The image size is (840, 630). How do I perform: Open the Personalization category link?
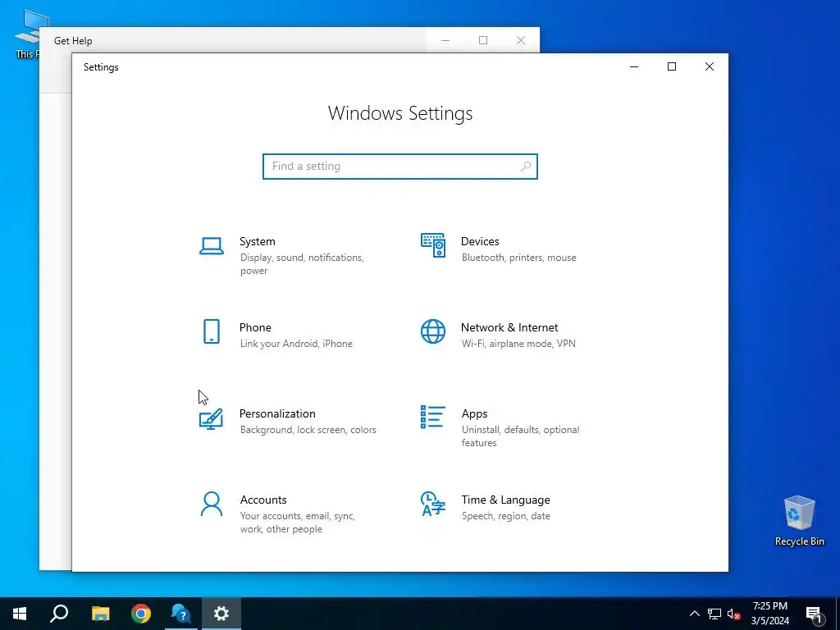point(277,413)
